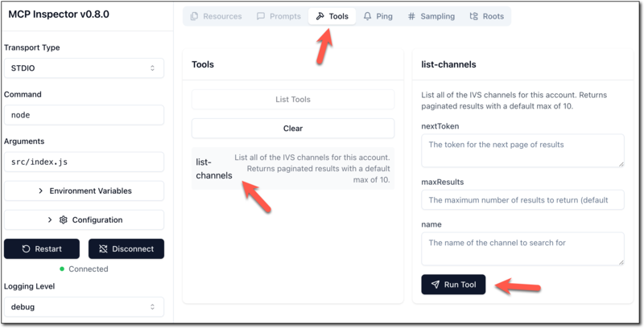
Task: Click the nextToken text field
Action: [522, 150]
